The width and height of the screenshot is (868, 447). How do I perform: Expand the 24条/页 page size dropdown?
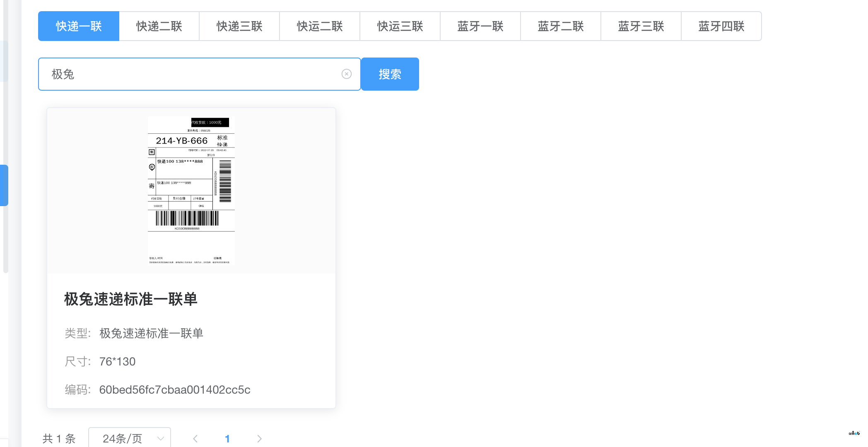(130, 438)
